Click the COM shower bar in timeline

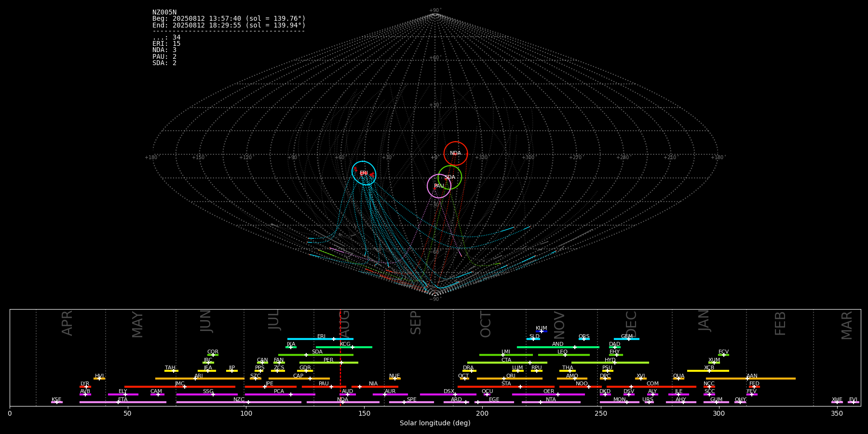(x=651, y=387)
